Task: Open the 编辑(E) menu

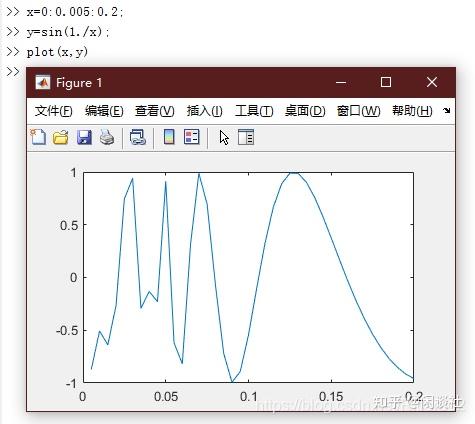Action: 104,111
